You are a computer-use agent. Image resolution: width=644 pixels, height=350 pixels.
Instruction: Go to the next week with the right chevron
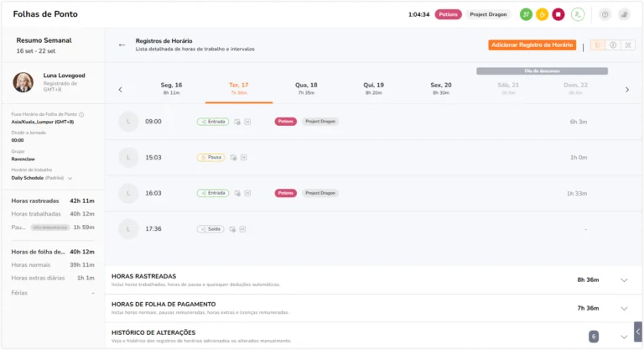[626, 89]
